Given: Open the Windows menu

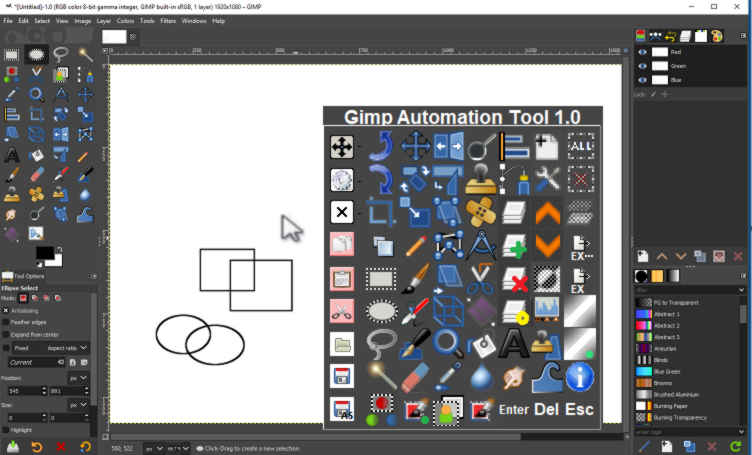Looking at the screenshot, I should coord(194,21).
